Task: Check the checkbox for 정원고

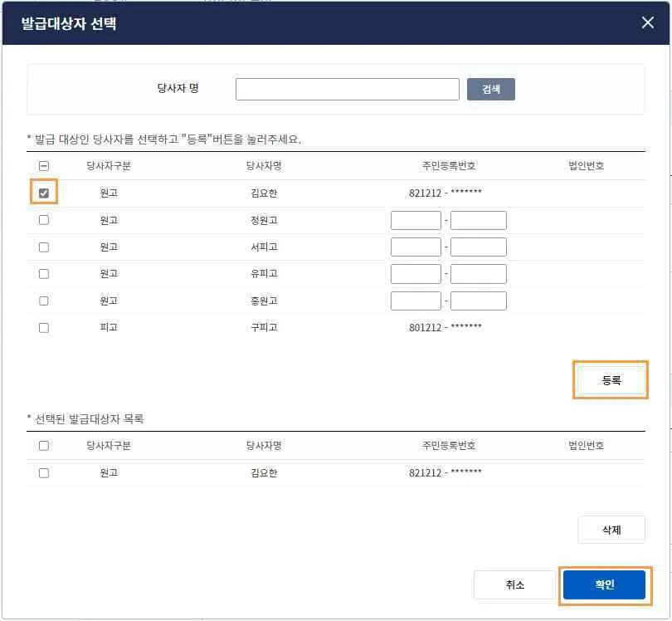Action: point(44,220)
